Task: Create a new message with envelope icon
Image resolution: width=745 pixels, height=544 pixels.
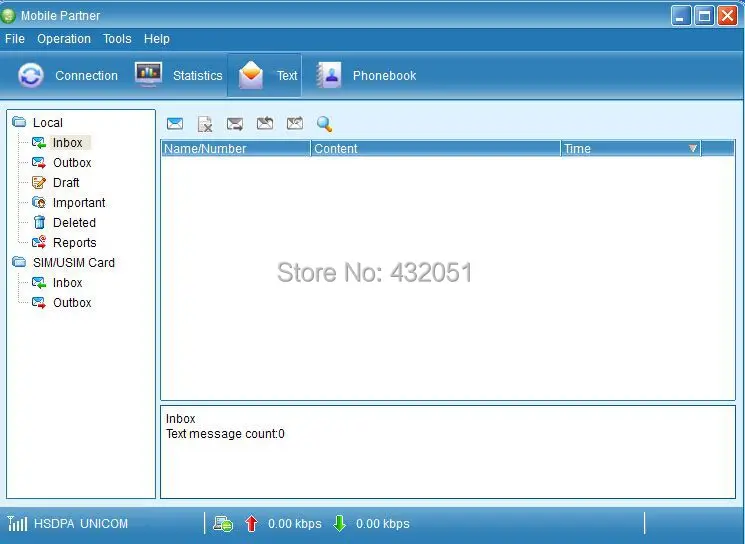Action: [x=175, y=124]
